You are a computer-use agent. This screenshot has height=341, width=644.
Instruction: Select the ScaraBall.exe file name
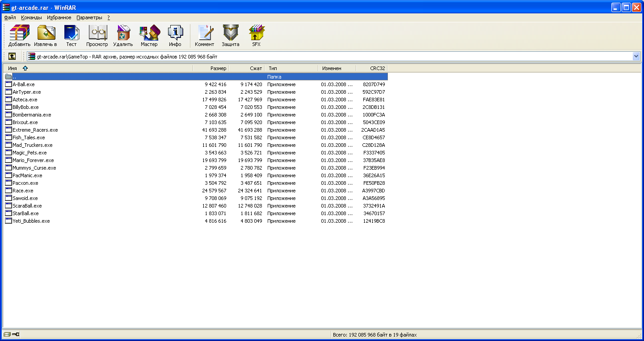pos(27,206)
